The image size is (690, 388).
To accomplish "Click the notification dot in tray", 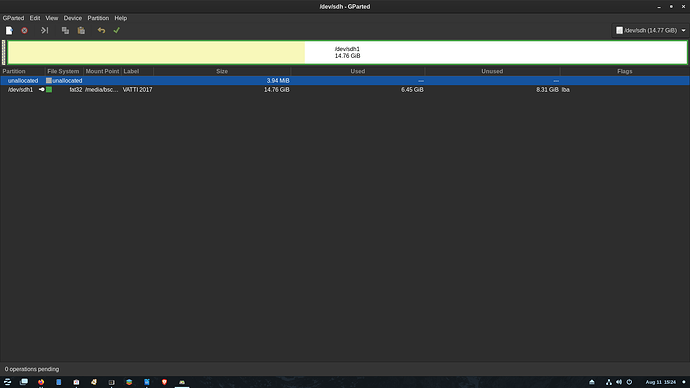I will pos(684,382).
